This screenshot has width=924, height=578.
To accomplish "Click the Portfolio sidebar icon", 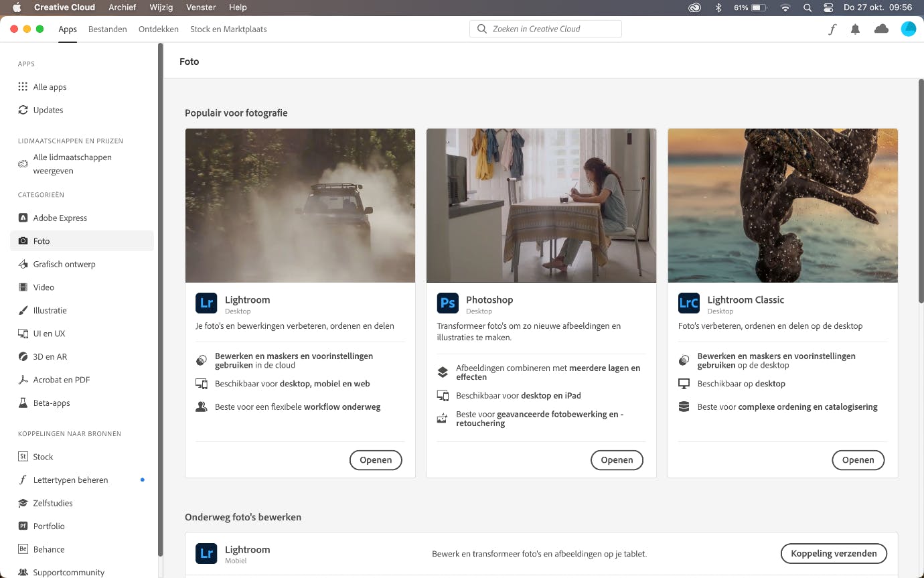I will click(22, 526).
